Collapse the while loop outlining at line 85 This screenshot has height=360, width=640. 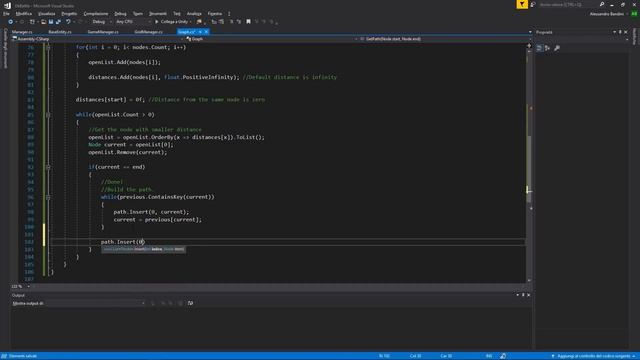click(x=48, y=115)
